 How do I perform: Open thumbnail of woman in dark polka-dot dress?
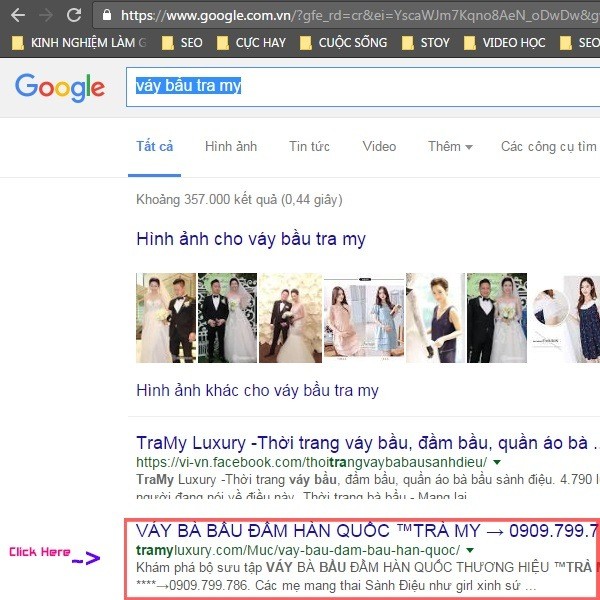point(564,319)
